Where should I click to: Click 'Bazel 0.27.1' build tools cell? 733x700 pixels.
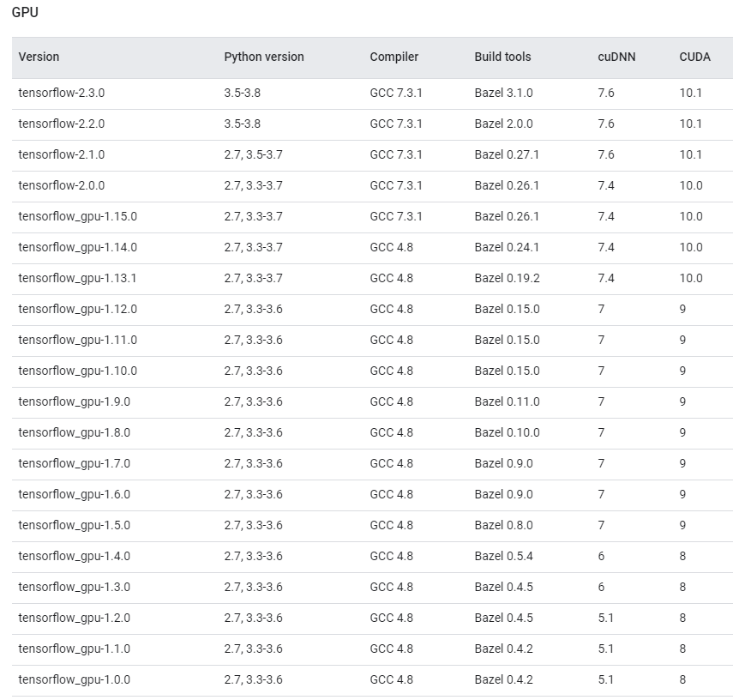point(507,154)
